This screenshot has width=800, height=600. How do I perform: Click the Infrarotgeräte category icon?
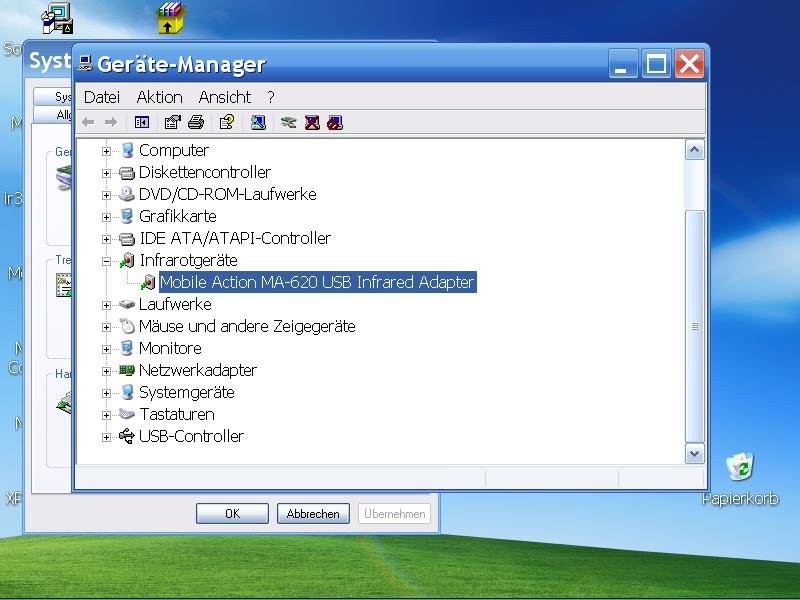click(x=127, y=261)
